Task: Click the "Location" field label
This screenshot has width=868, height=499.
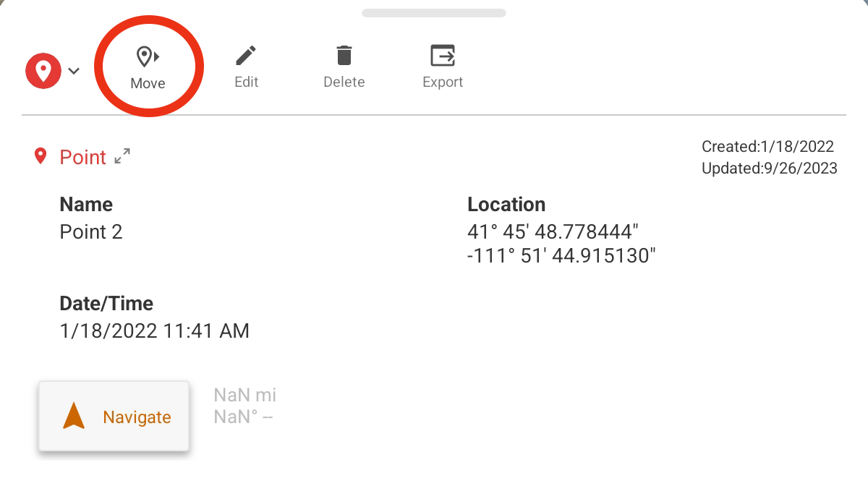Action: tap(506, 205)
